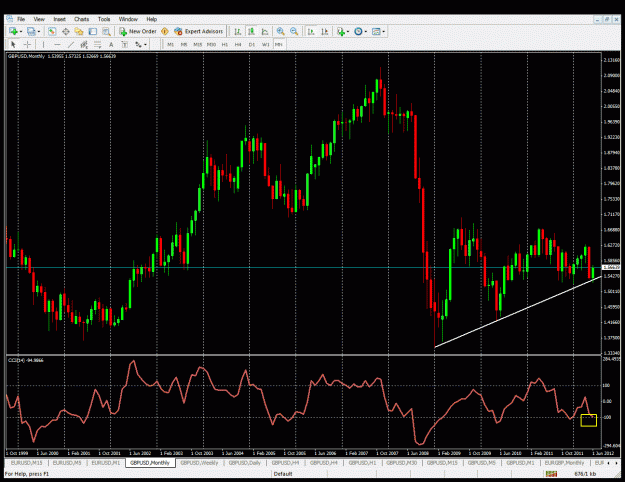The image size is (625, 482).
Task: Toggle the Terminal panel icon
Action: pyautogui.click(x=92, y=31)
